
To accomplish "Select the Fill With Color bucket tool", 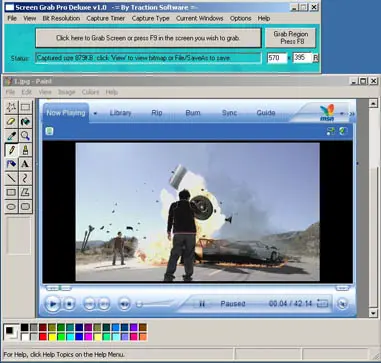I will (26, 122).
